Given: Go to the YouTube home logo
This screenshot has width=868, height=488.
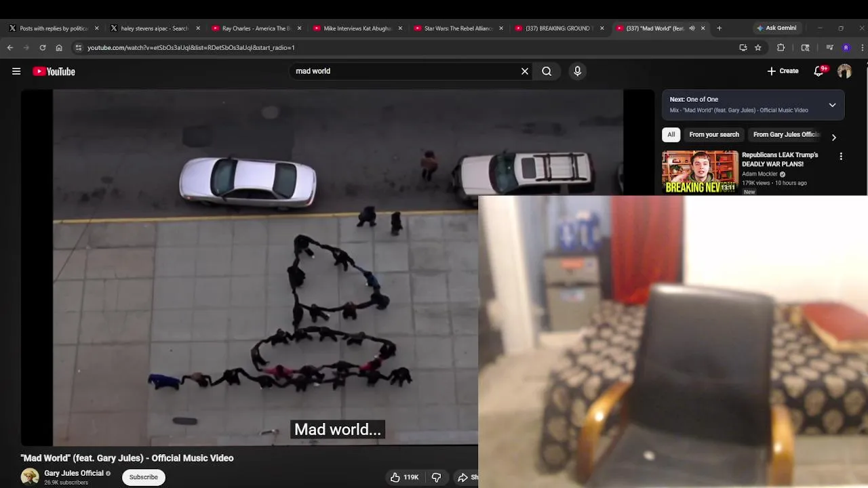Looking at the screenshot, I should [54, 71].
